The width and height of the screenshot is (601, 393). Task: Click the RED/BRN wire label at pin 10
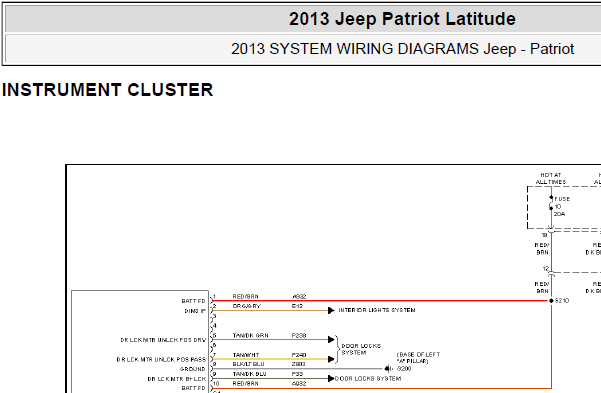click(246, 383)
